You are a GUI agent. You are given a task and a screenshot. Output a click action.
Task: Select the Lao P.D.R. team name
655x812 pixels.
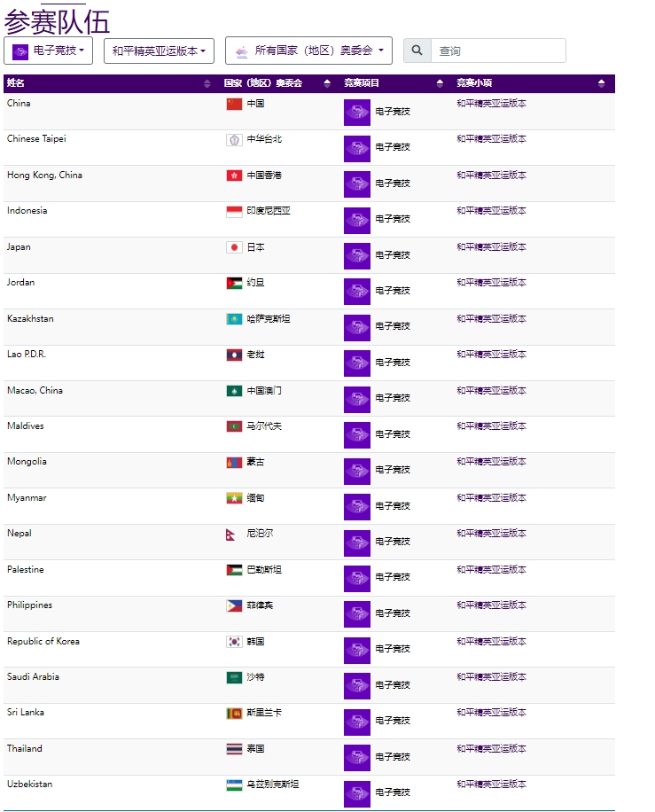pos(27,355)
